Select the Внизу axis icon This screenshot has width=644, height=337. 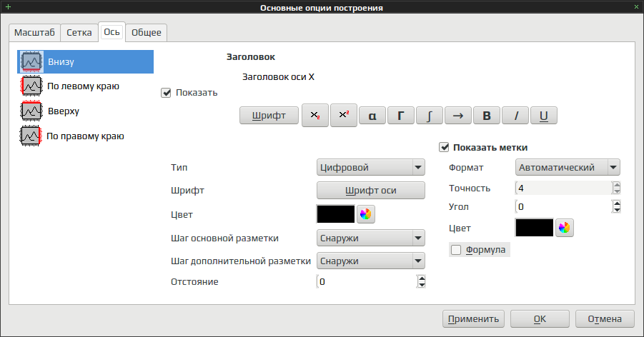point(31,62)
